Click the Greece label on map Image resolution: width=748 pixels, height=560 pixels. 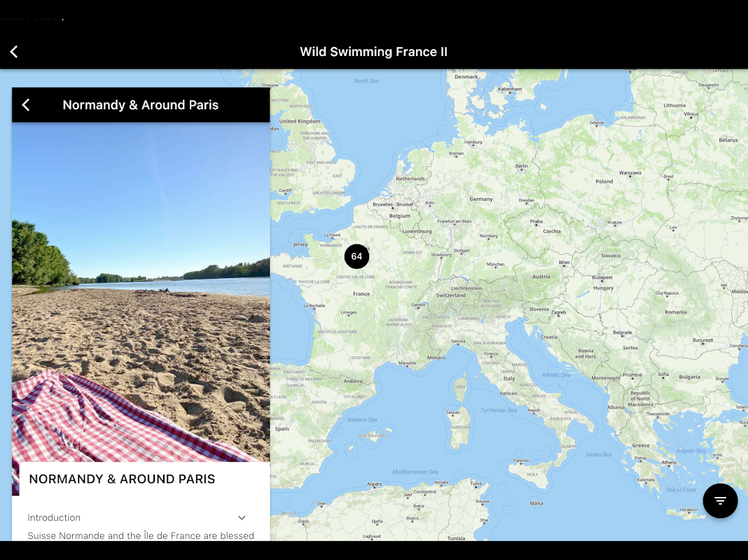pos(641,446)
